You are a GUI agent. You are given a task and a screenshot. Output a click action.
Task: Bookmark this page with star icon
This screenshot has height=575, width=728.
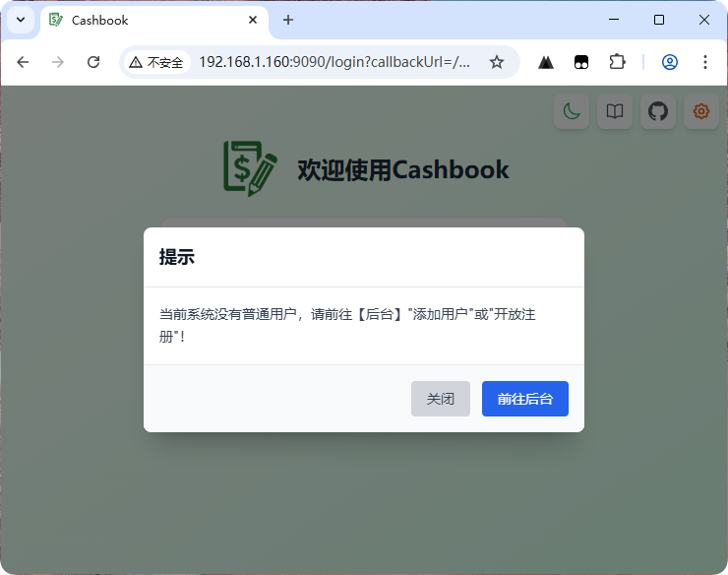pos(497,62)
